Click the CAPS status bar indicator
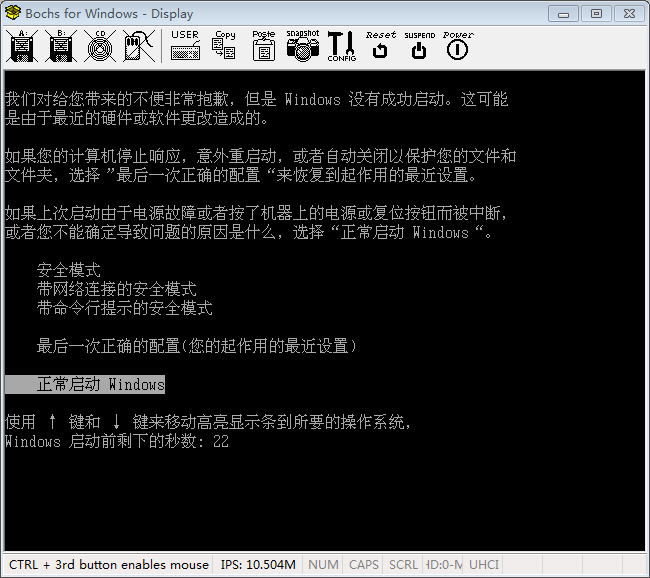This screenshot has width=650, height=578. (364, 565)
